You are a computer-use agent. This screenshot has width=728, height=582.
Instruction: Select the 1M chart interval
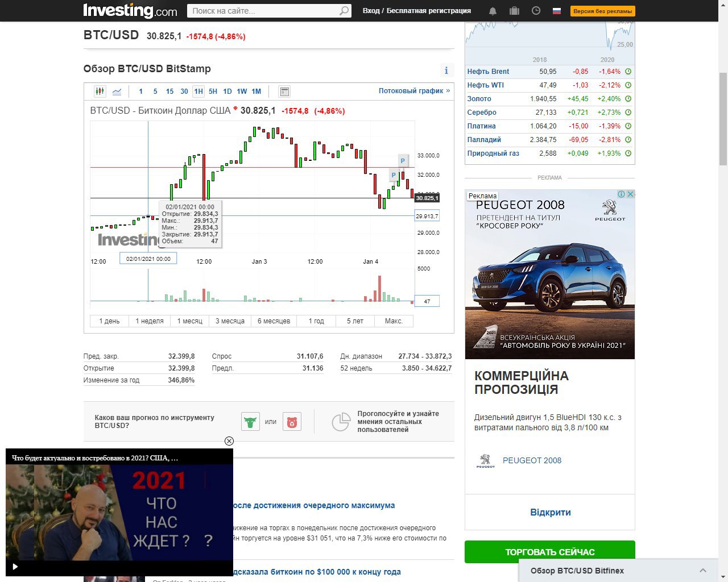pyautogui.click(x=257, y=92)
